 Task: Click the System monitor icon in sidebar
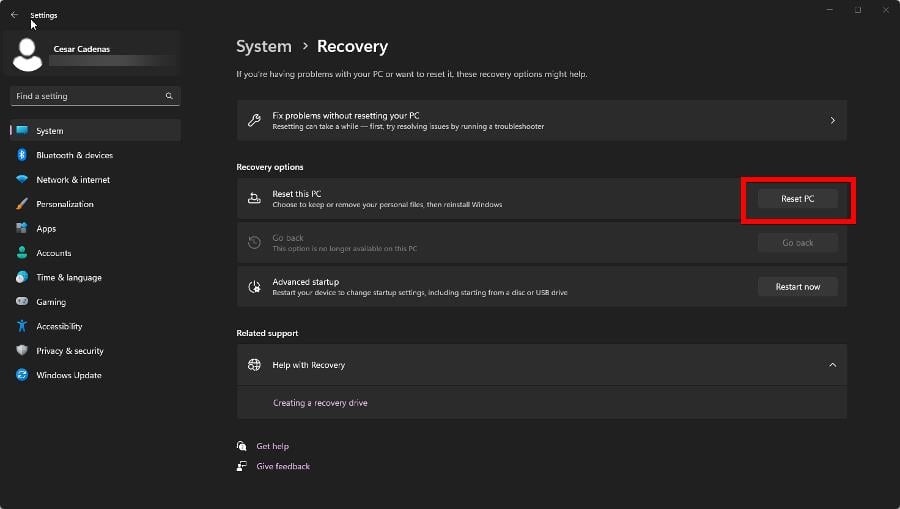point(22,130)
